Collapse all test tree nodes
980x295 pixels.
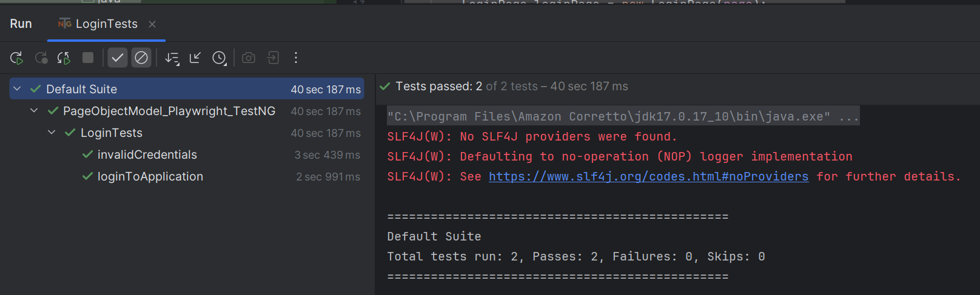point(195,58)
